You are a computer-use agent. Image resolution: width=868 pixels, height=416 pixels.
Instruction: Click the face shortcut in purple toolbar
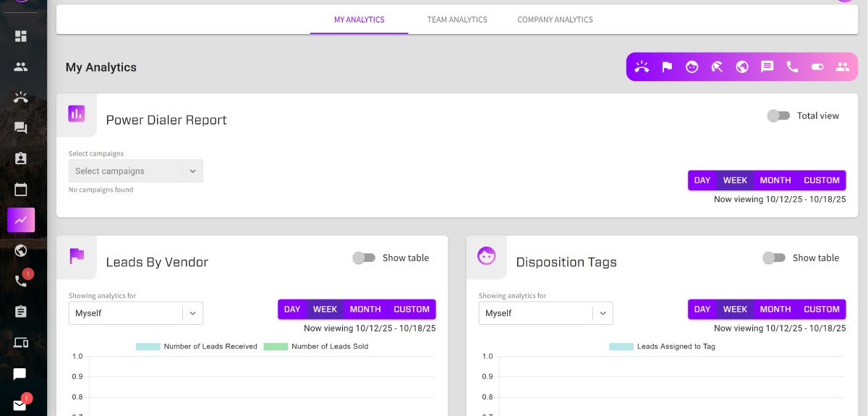[x=692, y=67]
